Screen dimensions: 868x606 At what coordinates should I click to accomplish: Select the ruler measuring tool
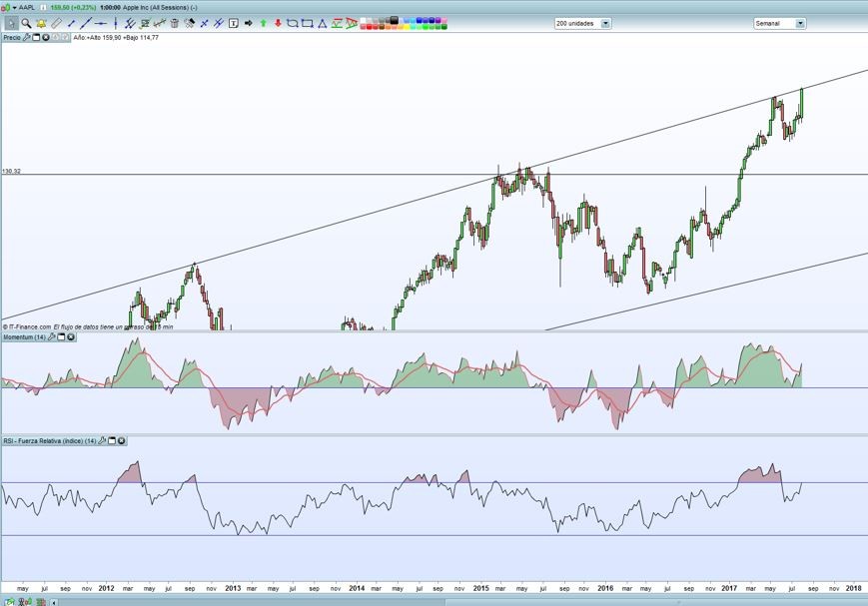point(56,23)
